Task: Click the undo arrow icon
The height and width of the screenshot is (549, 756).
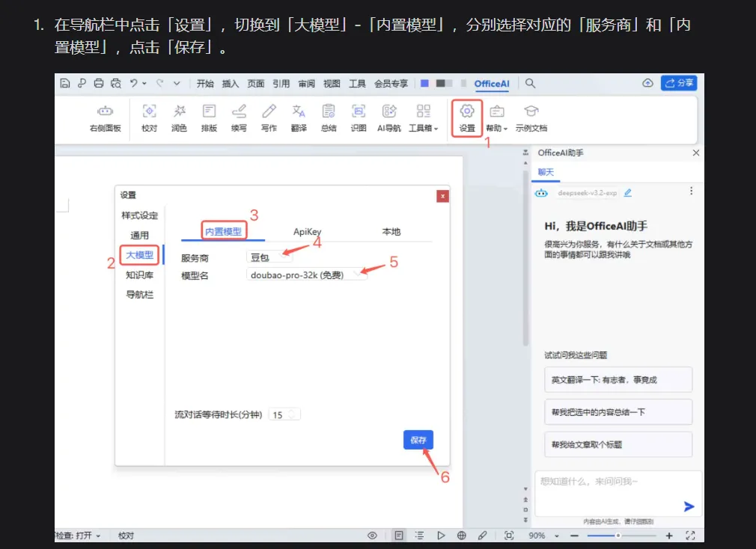Action: tap(133, 83)
